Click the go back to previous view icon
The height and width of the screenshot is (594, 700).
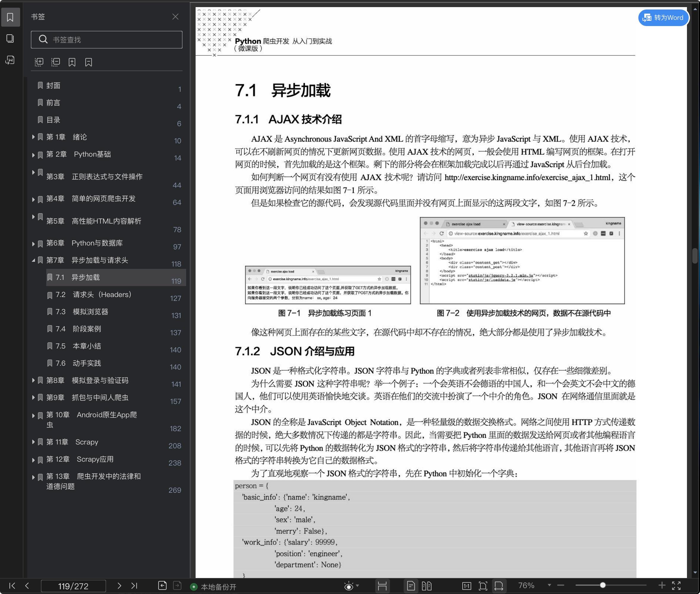162,586
